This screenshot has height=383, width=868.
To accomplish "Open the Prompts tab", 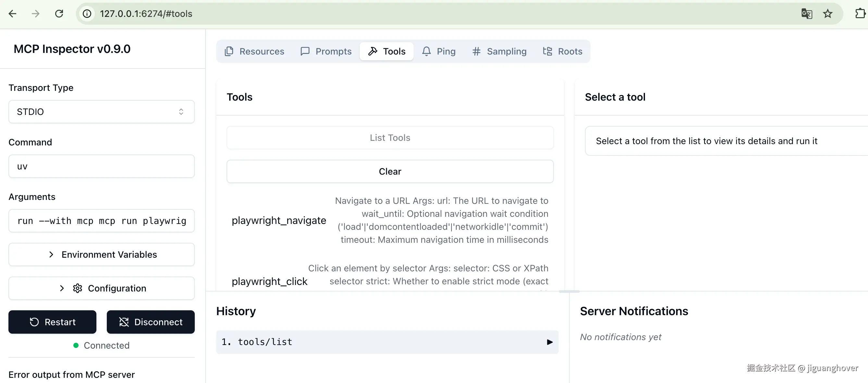I will tap(326, 51).
